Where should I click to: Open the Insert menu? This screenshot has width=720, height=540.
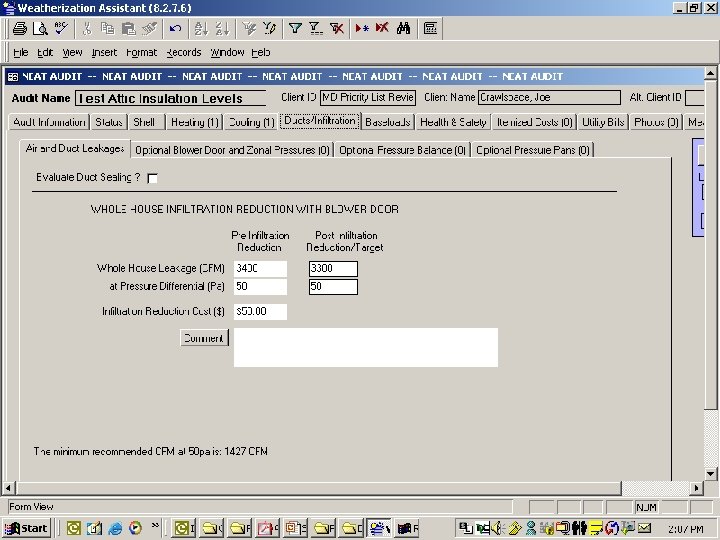104,52
